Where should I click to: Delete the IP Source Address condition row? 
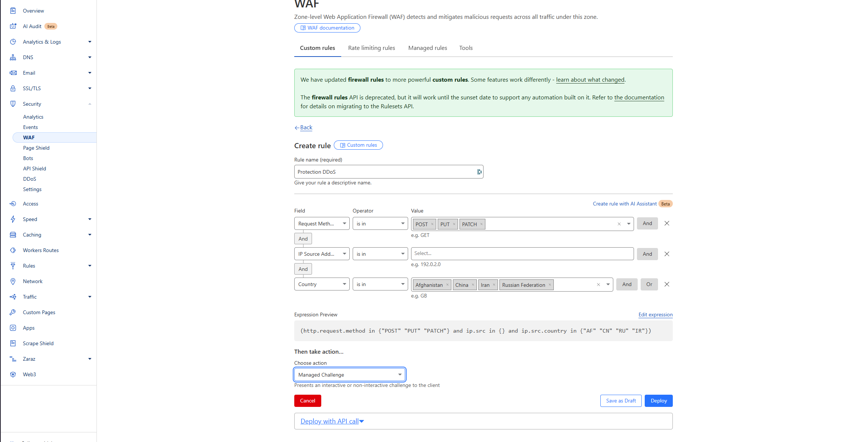[x=667, y=254]
